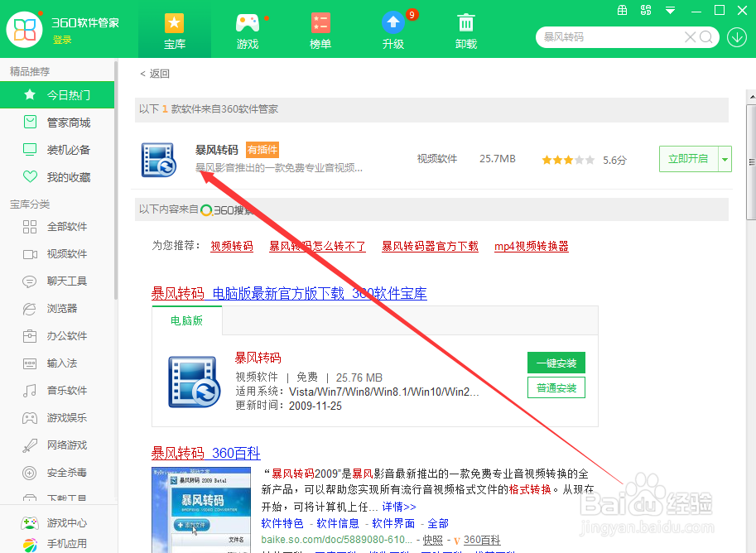The image size is (756, 553).
Task: Open the 音乐软件 category
Action: pyautogui.click(x=57, y=391)
